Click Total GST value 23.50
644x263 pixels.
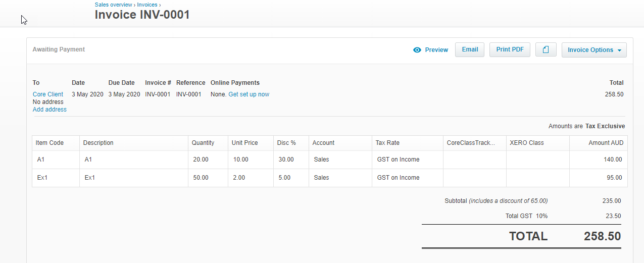point(613,216)
